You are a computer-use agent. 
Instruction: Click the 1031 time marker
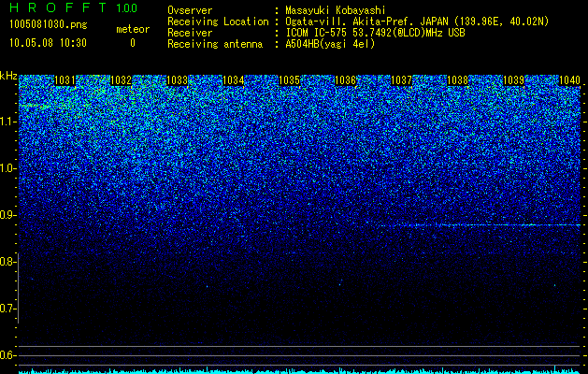pyautogui.click(x=65, y=80)
